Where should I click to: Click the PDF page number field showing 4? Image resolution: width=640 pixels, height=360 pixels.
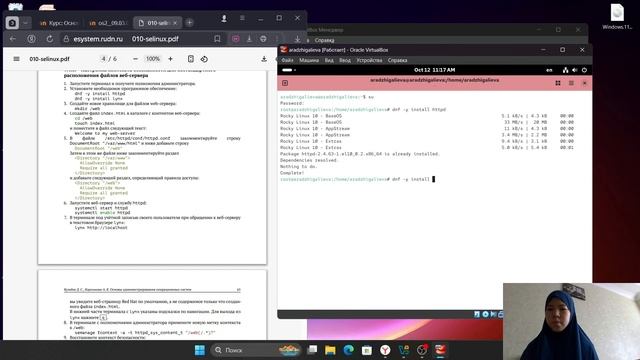[x=103, y=59]
